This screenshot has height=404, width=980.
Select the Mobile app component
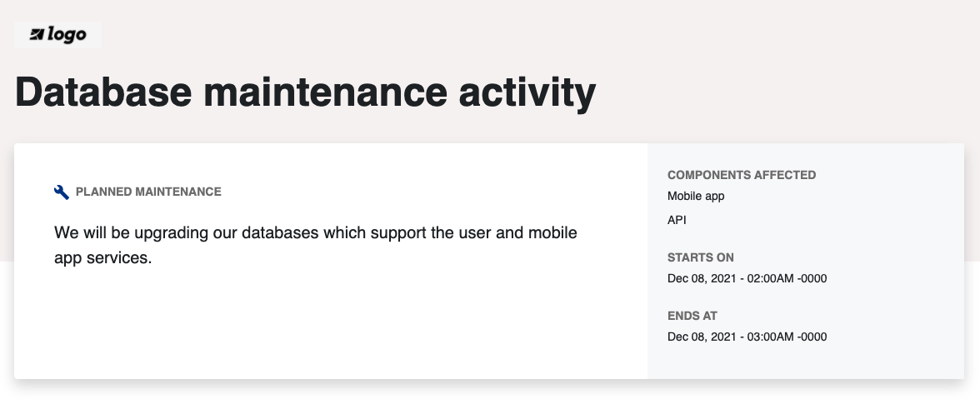[696, 197]
